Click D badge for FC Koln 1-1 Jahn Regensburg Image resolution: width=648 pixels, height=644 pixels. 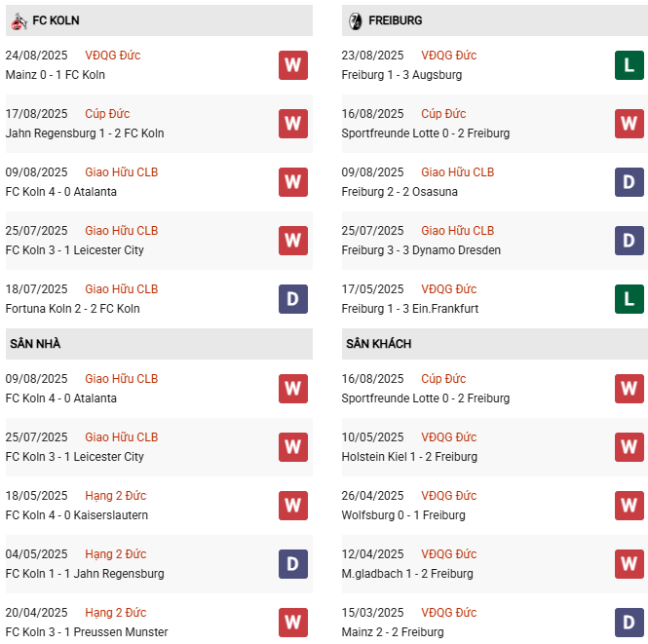tap(292, 564)
